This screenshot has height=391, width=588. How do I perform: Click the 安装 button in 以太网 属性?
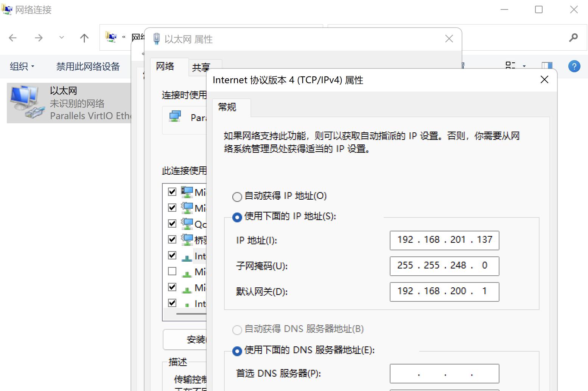[185, 339]
